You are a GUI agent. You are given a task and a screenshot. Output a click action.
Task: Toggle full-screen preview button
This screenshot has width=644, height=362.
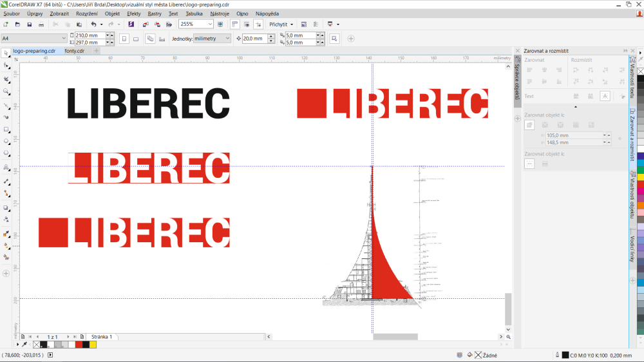click(x=220, y=24)
